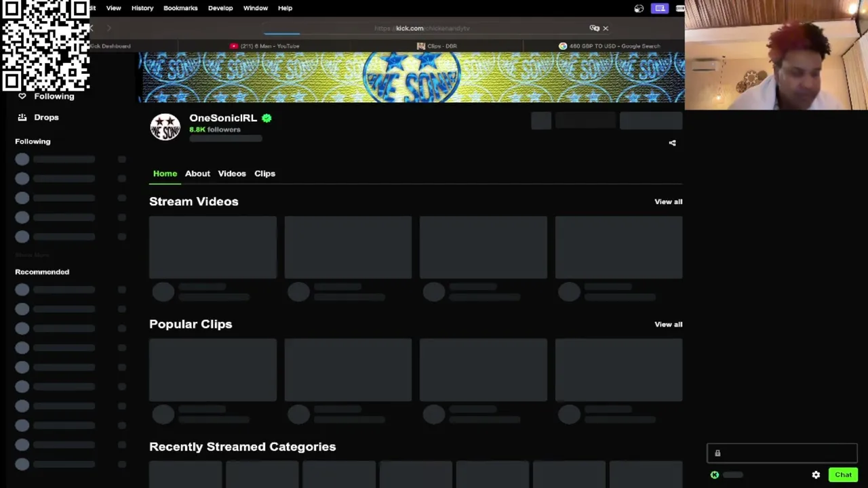Open the Drops page icon
868x488 pixels.
click(22, 117)
